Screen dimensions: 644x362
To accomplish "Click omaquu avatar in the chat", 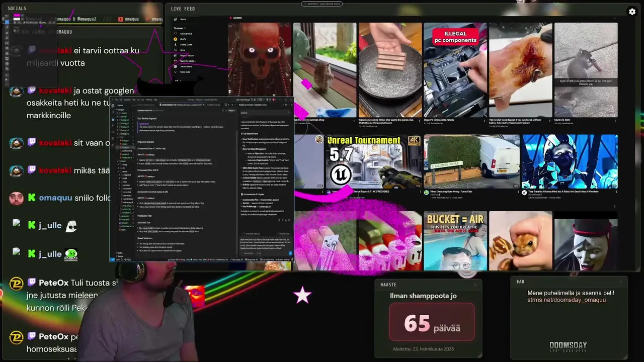I will [16, 198].
